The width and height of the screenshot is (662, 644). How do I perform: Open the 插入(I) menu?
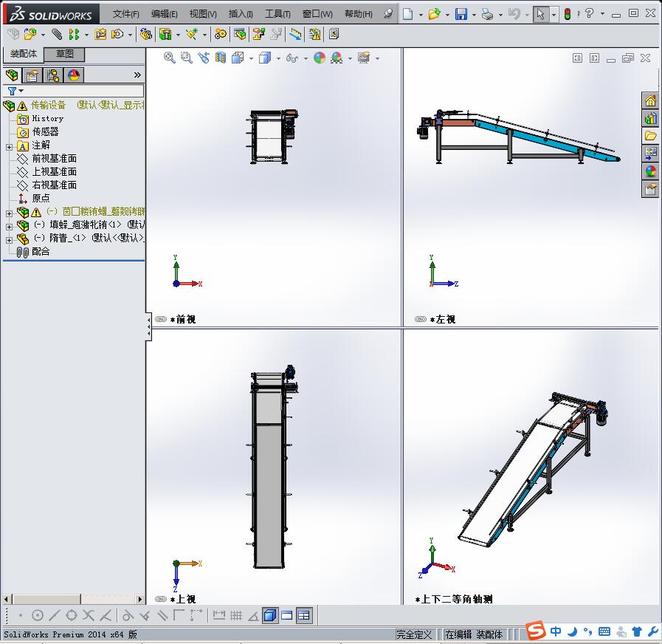coord(241,14)
